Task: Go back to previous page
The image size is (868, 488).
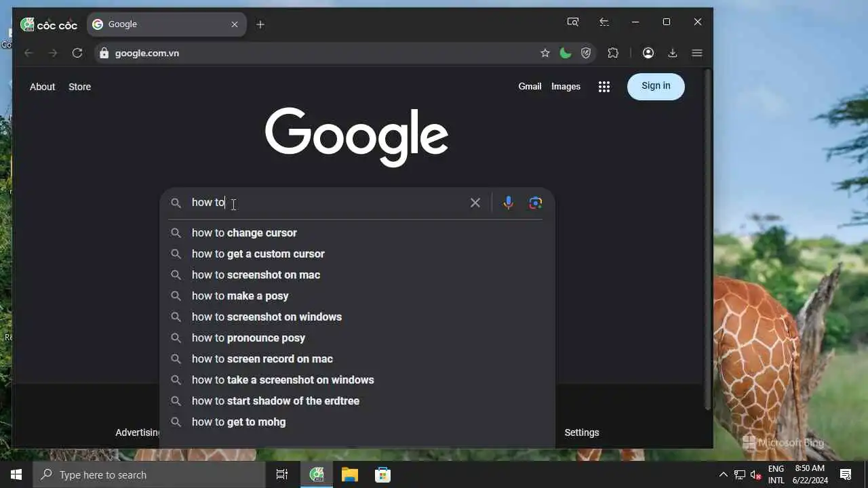Action: point(28,53)
